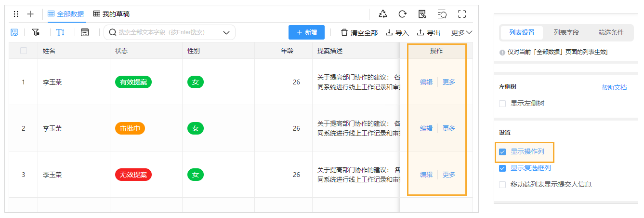Click the drag-handle grid icon beside the tabs
This screenshot has height=218, width=644.
(16, 14)
